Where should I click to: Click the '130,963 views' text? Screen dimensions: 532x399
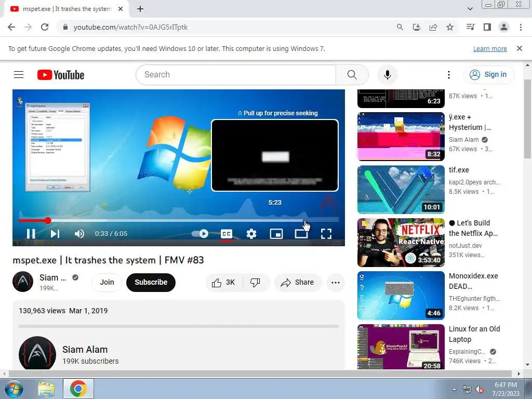tap(42, 311)
